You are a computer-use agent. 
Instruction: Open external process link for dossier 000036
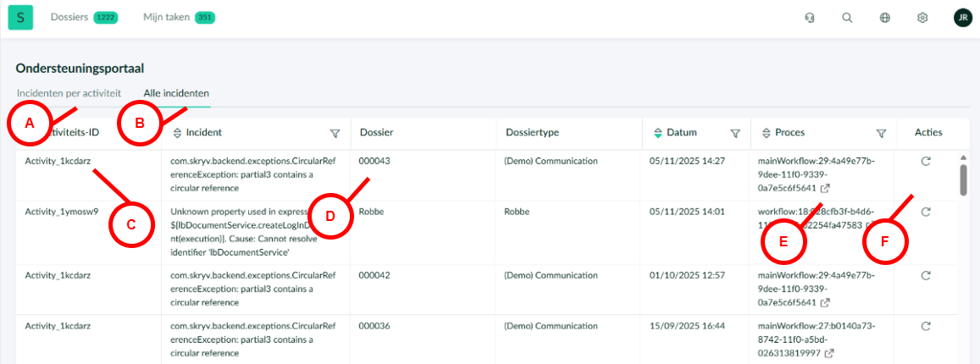click(829, 353)
